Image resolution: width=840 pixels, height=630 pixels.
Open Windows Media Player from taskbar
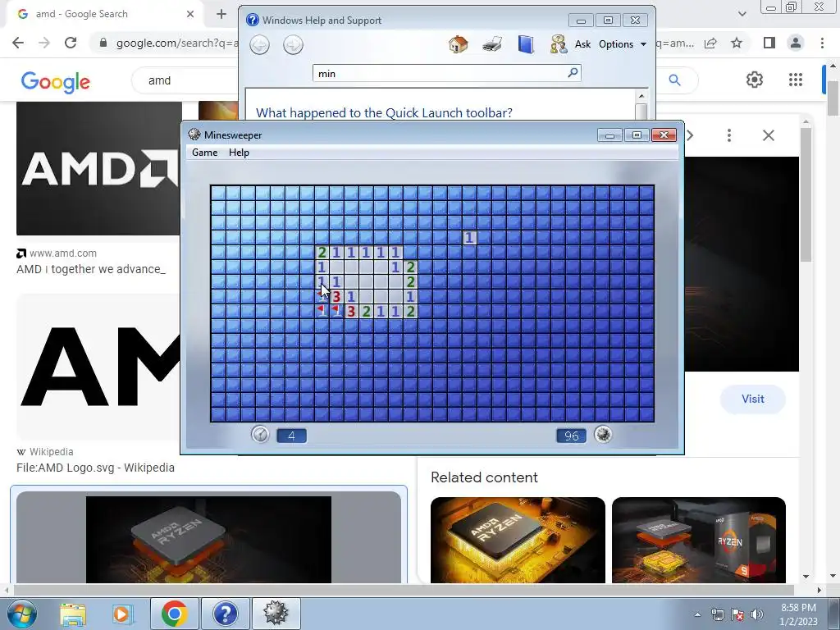click(x=122, y=614)
